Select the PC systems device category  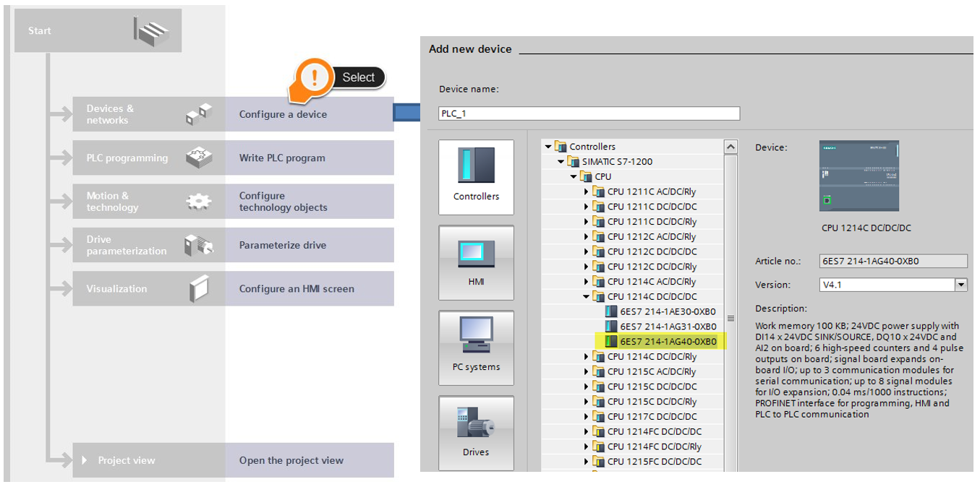coord(476,348)
